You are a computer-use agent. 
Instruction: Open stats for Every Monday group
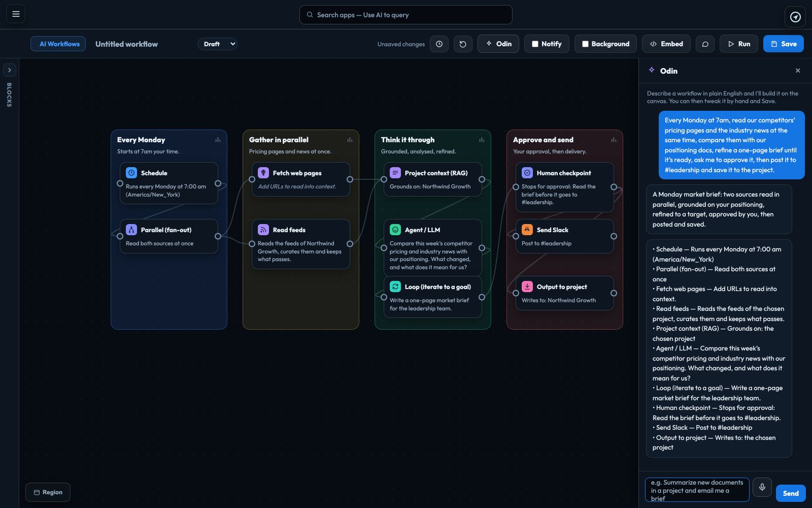pos(218,140)
